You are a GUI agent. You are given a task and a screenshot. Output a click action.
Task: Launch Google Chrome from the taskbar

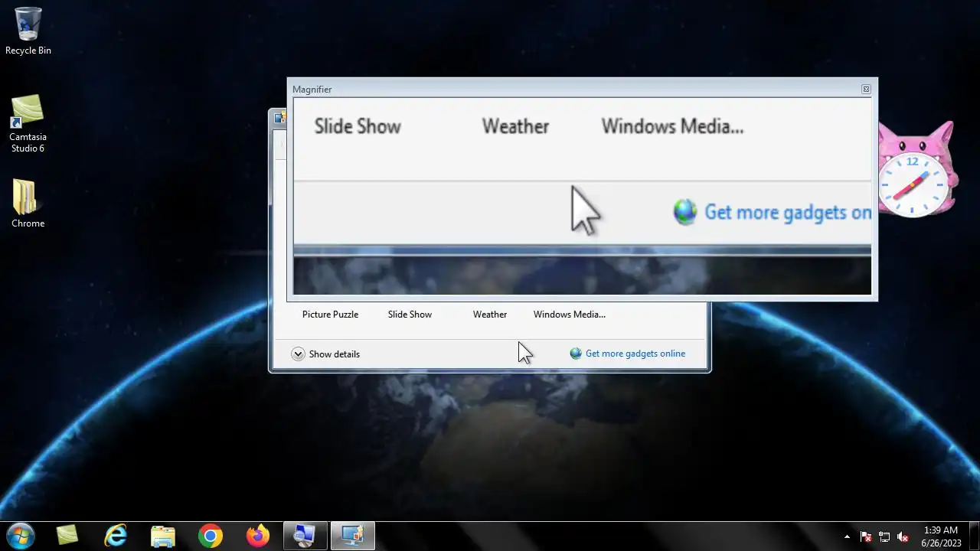pyautogui.click(x=211, y=536)
